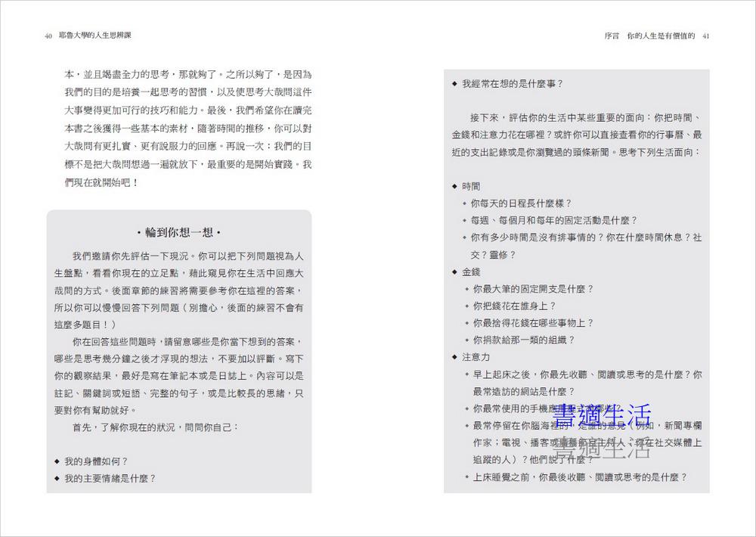Click the line '首先，了解你現在的狀況，問問你自己：'
The height and width of the screenshot is (537, 756).
pyautogui.click(x=155, y=427)
